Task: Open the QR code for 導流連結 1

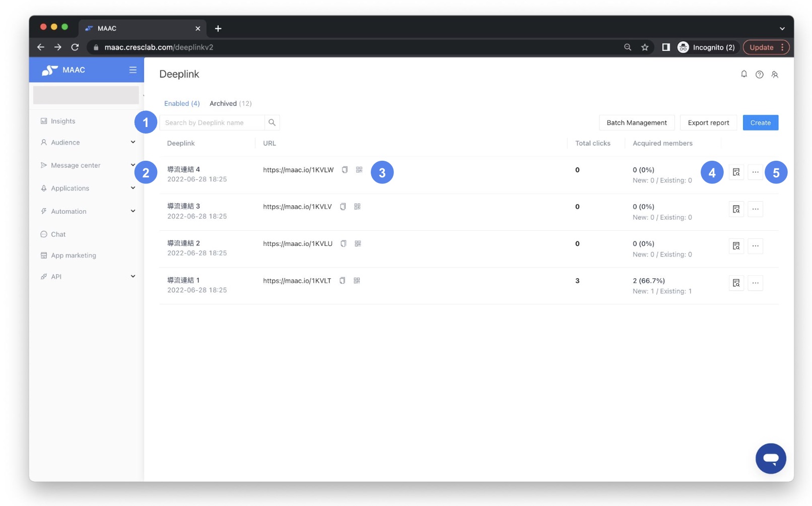Action: tap(357, 280)
